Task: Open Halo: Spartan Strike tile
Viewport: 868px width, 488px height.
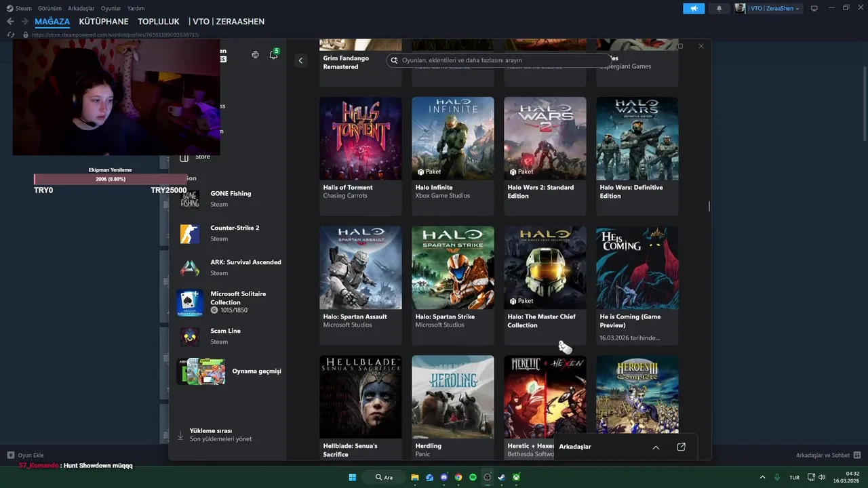Action: [453, 285]
